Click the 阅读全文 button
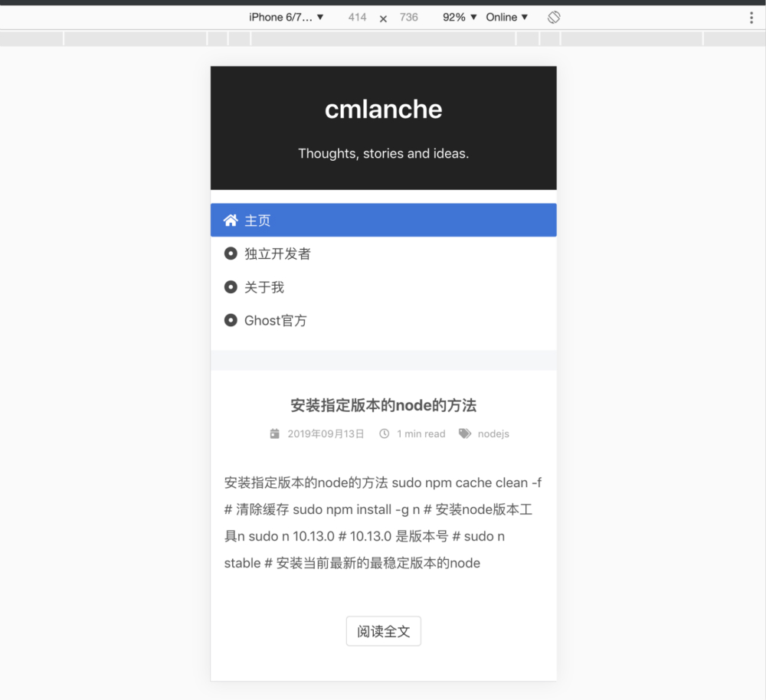 coord(383,631)
